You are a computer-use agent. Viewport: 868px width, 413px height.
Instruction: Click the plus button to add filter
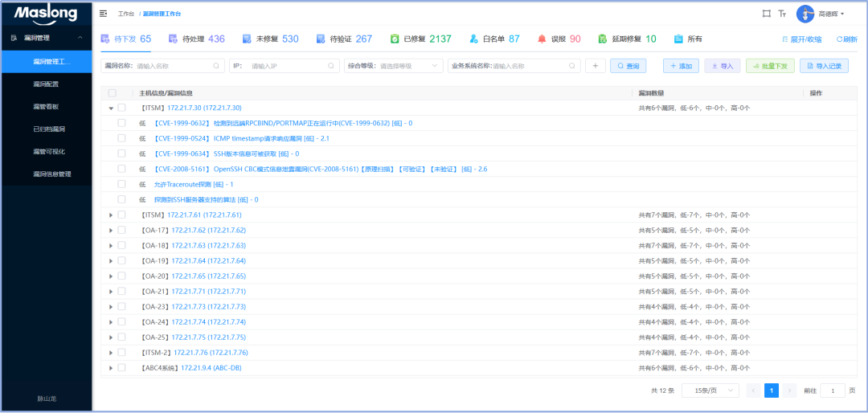coord(595,66)
